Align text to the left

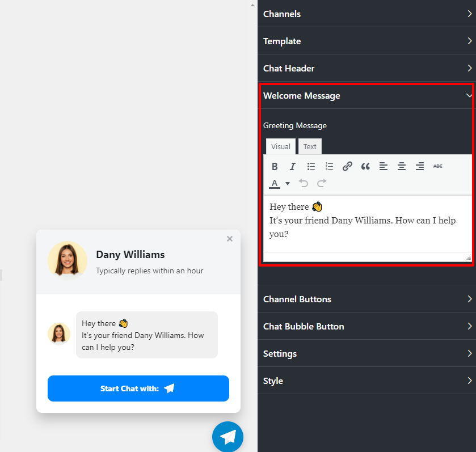[x=384, y=166]
